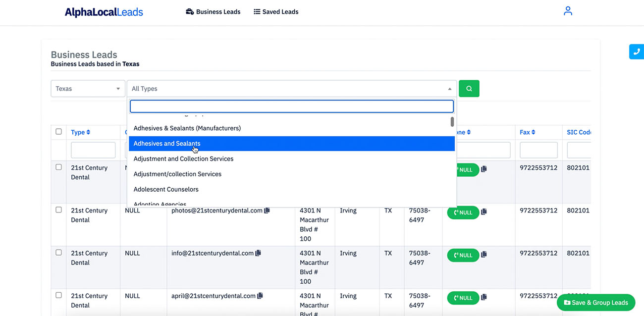Click zip 75038-6497 in photos@ row
Image resolution: width=644 pixels, height=316 pixels.
click(x=420, y=215)
